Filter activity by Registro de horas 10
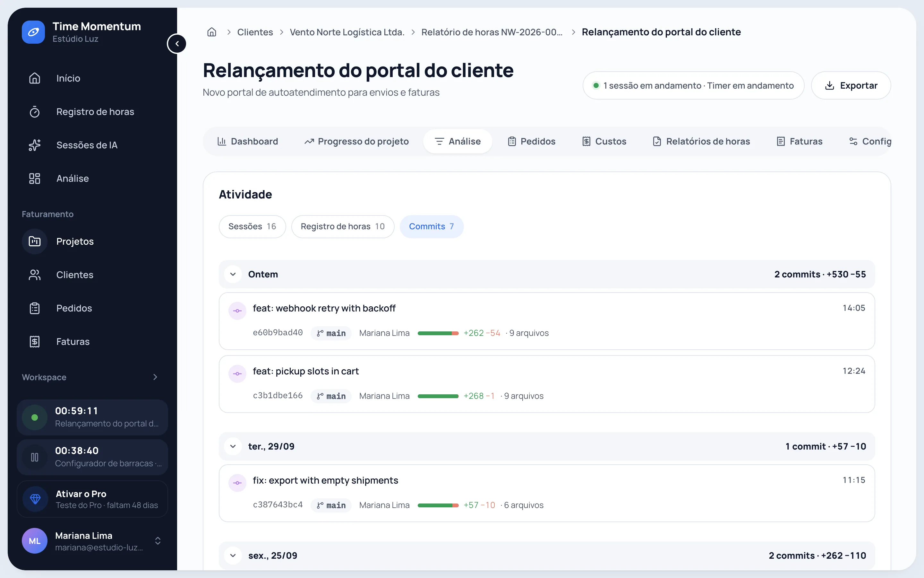The image size is (924, 578). click(343, 227)
